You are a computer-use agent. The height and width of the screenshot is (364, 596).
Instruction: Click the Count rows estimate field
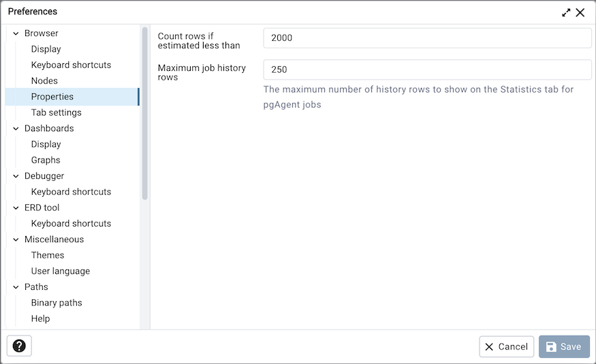(427, 38)
